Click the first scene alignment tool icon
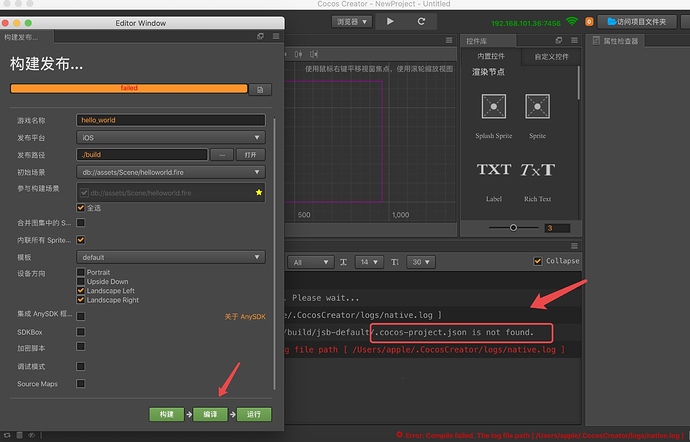This screenshot has height=442, width=690. (x=298, y=54)
